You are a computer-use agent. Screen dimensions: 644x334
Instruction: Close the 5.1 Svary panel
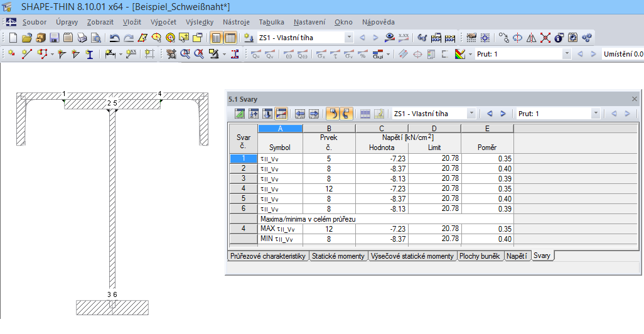point(635,99)
